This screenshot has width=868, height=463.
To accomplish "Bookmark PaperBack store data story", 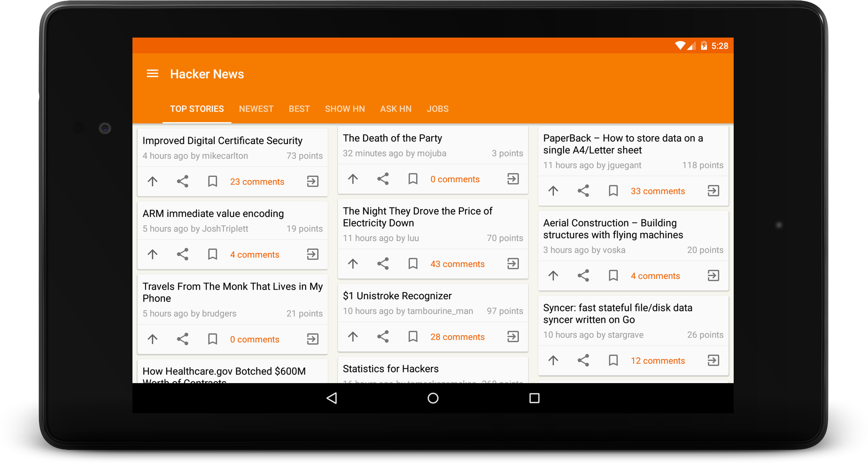I will (x=613, y=191).
